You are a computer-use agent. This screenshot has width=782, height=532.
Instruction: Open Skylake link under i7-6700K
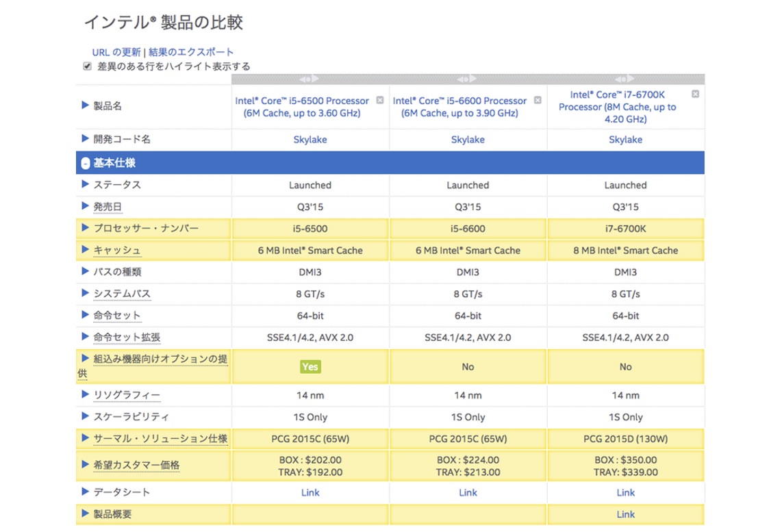coord(625,140)
